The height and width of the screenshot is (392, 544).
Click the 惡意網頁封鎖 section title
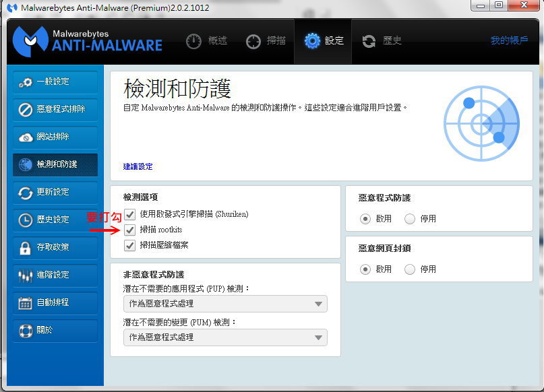(x=384, y=248)
